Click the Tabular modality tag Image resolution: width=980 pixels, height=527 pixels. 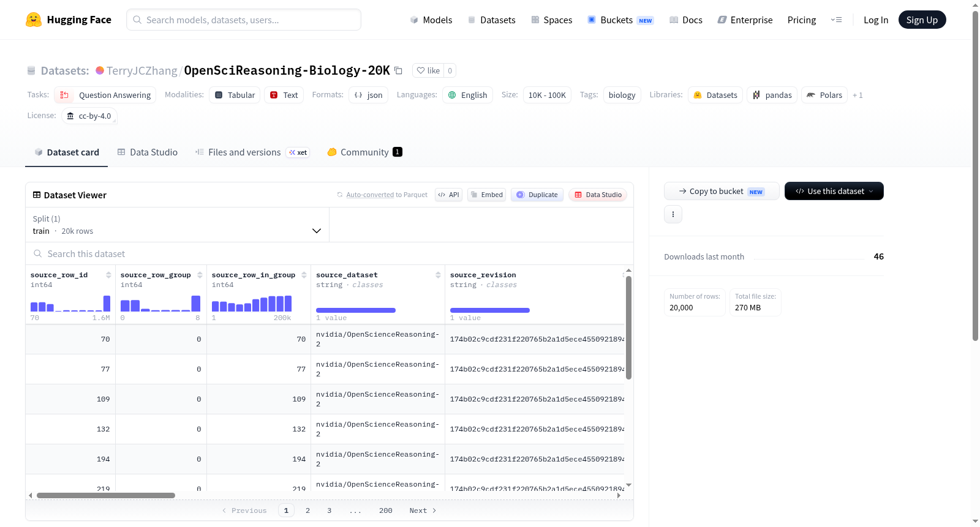[235, 95]
